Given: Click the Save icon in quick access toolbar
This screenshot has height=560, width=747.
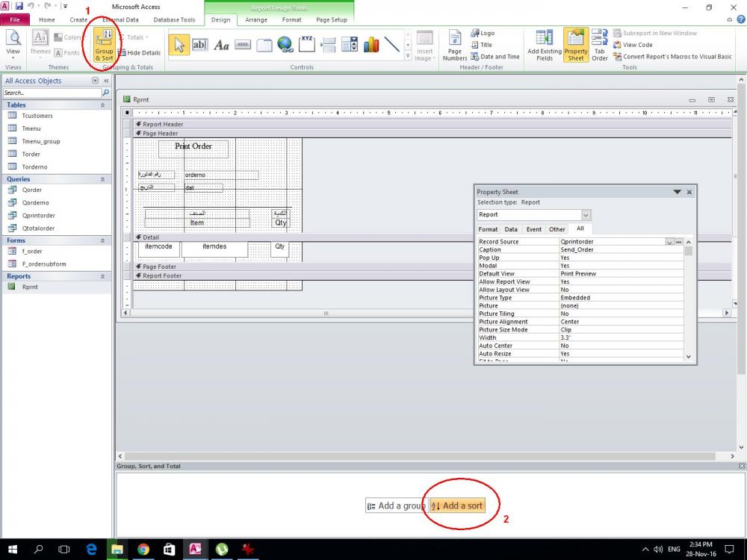Looking at the screenshot, I should (19, 6).
